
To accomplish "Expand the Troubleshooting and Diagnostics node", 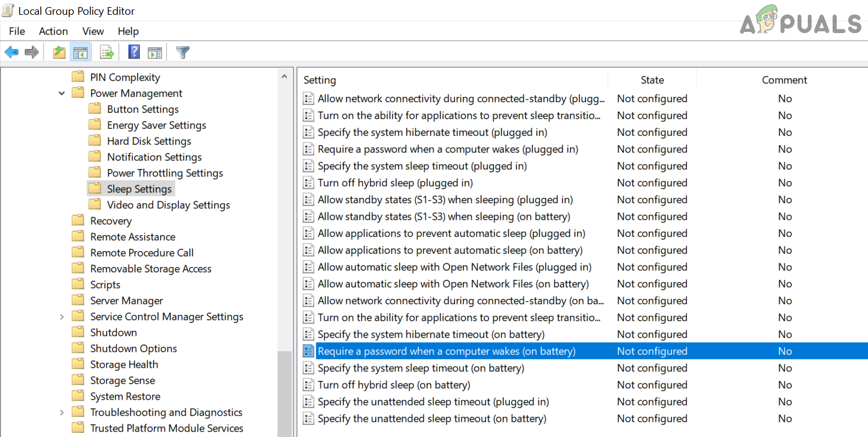I will [62, 413].
